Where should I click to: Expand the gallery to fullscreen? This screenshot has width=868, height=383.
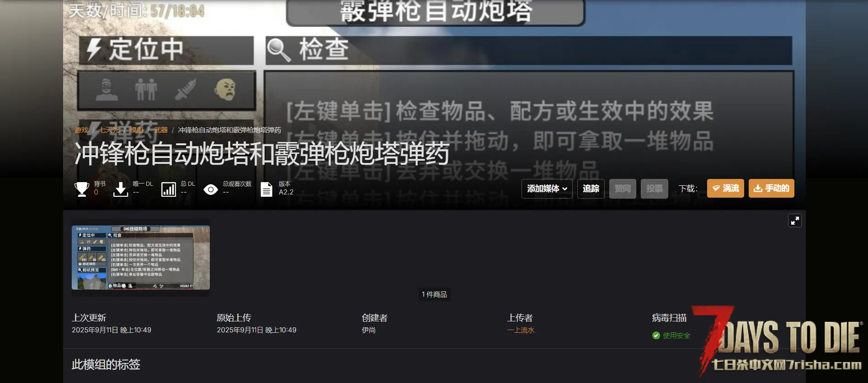pos(795,221)
